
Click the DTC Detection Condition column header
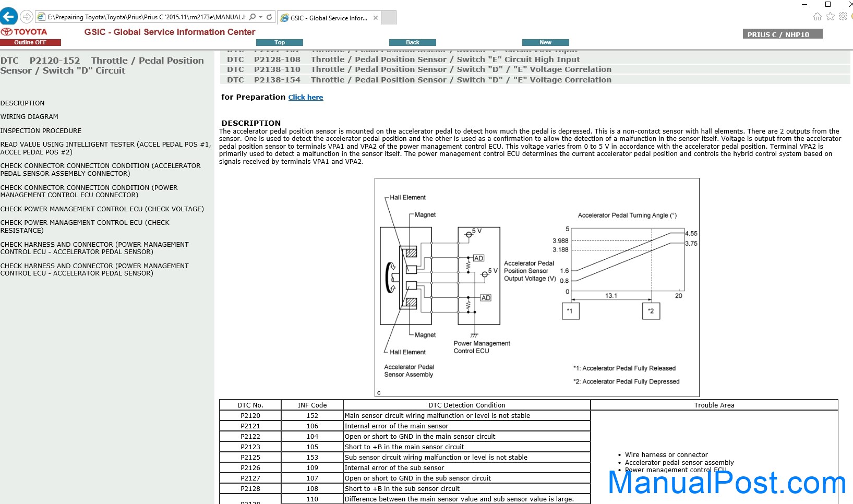click(x=467, y=405)
